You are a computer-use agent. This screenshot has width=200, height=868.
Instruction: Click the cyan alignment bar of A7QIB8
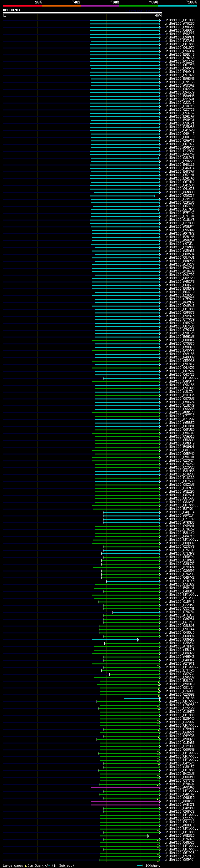pos(142,698)
